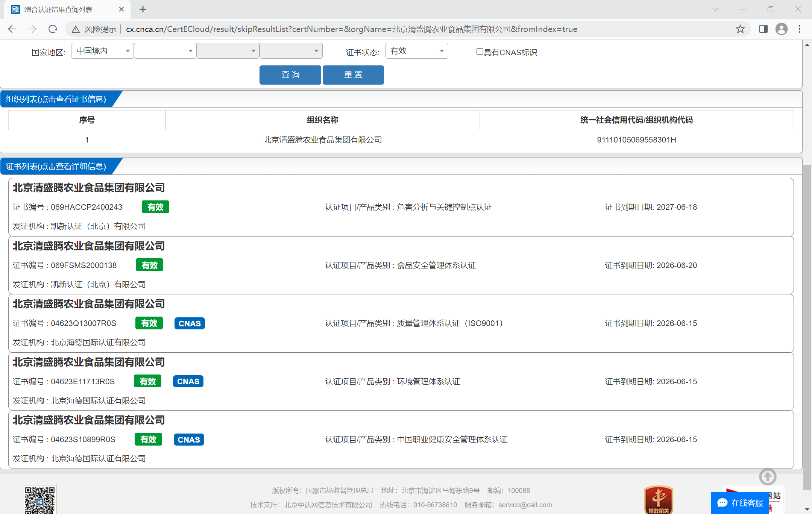This screenshot has width=812, height=514.
Task: Click the address bar URL
Action: [351, 29]
